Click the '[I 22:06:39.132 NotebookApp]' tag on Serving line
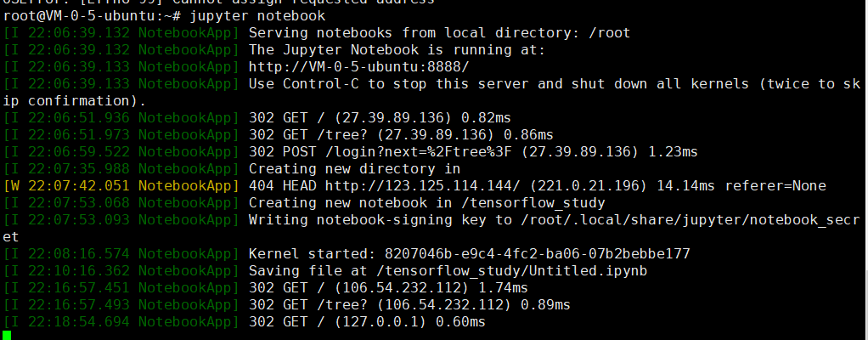Viewport: 868px width, 340px height. pyautogui.click(x=121, y=33)
